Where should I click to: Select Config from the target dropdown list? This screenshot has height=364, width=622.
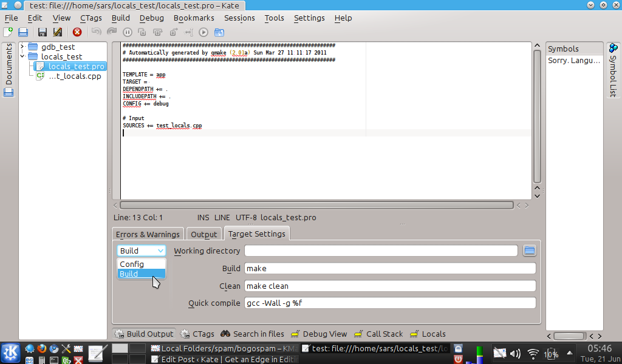(132, 264)
